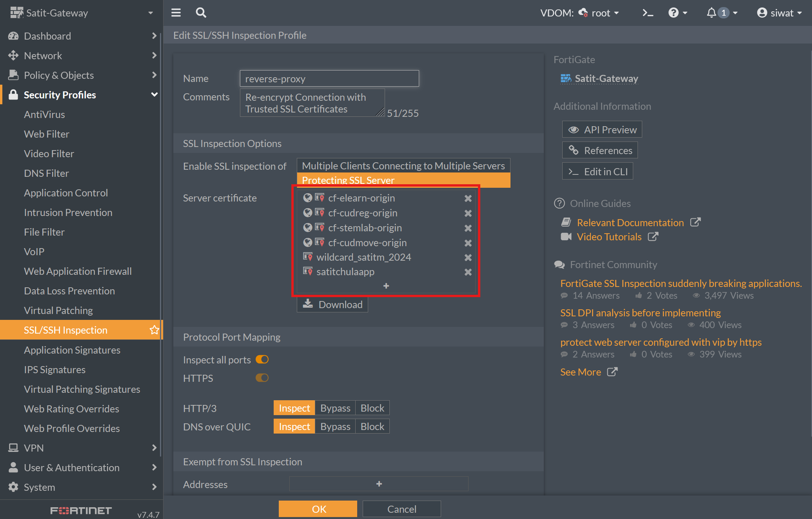Set DNS over QUIC to Bypass
This screenshot has width=812, height=519.
coord(335,426)
